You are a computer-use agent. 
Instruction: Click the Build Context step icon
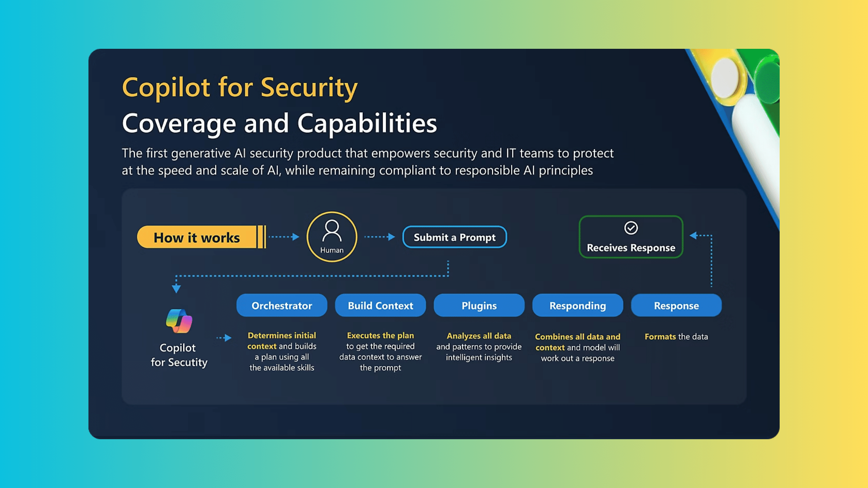coord(381,306)
